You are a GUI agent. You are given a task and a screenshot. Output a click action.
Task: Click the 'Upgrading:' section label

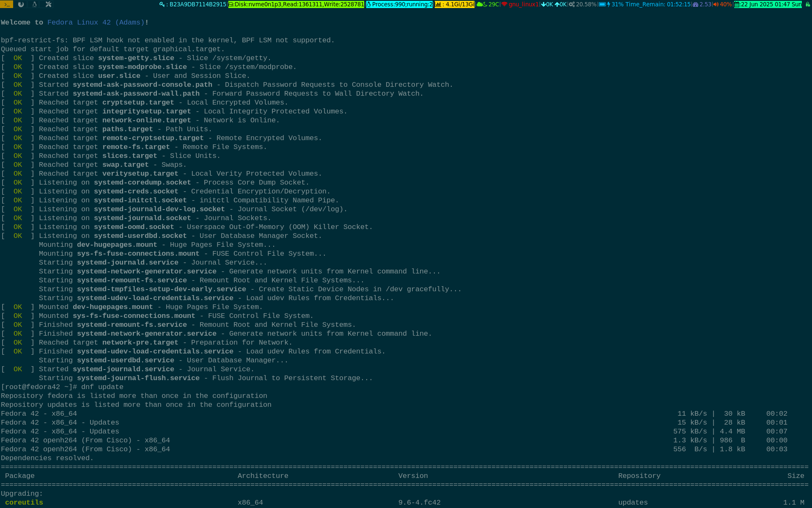click(x=22, y=494)
